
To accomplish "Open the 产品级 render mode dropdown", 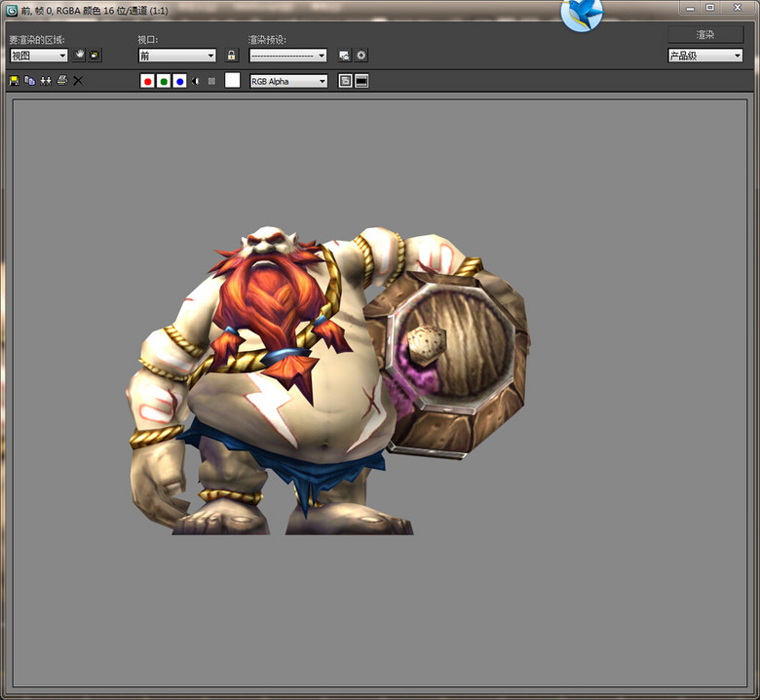I will coord(705,56).
